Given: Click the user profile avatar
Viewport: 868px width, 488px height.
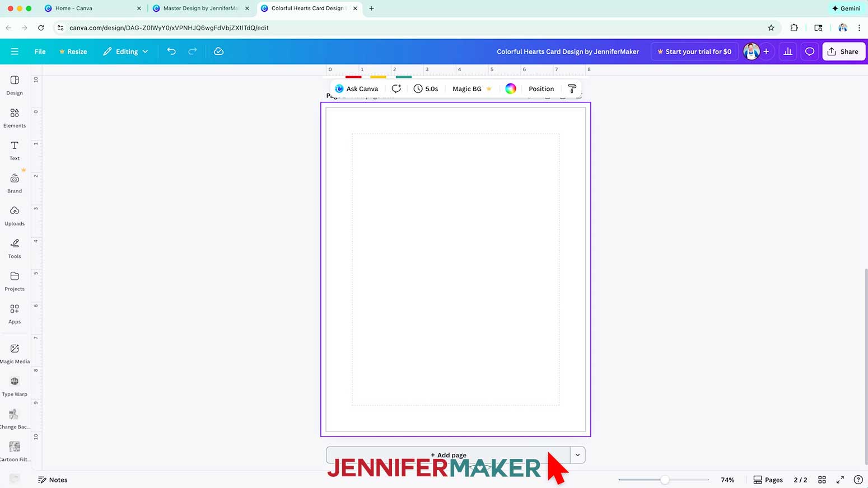Looking at the screenshot, I should (751, 51).
